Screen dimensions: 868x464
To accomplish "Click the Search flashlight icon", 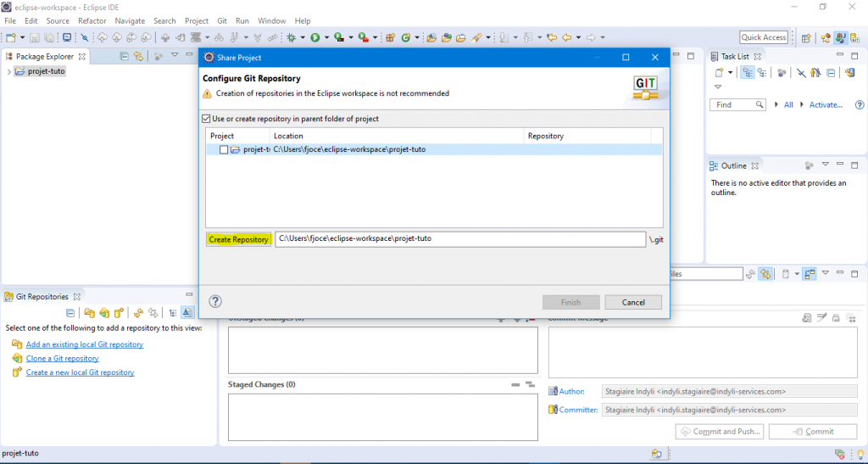I will (x=476, y=37).
